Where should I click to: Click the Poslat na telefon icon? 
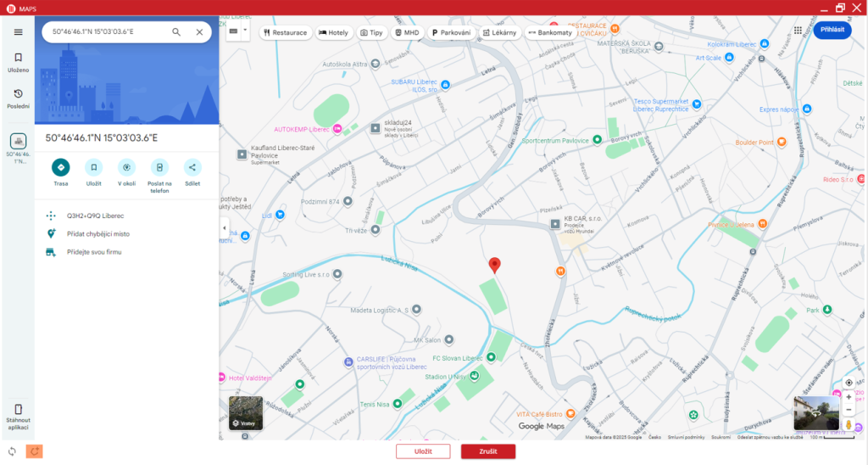coord(159,167)
